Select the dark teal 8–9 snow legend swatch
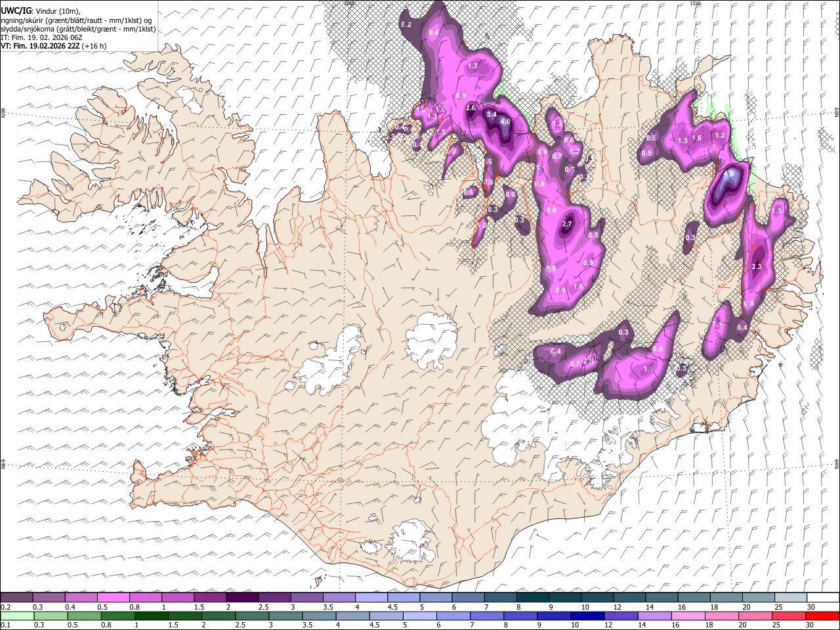The image size is (840, 630). [x=532, y=597]
